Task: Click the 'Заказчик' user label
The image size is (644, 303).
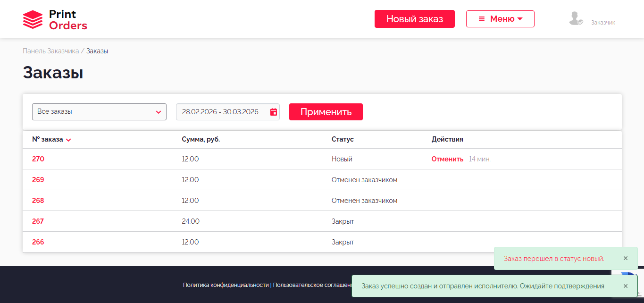Action: tap(603, 23)
